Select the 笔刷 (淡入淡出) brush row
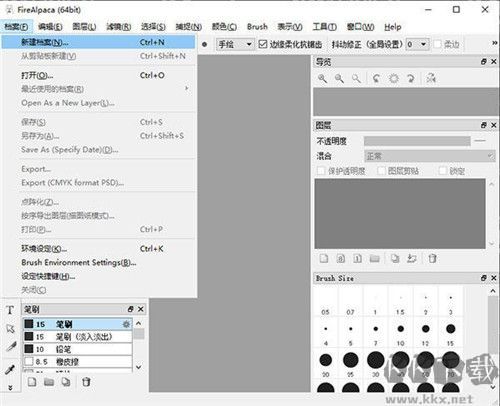This screenshot has height=406, width=500. (x=77, y=337)
